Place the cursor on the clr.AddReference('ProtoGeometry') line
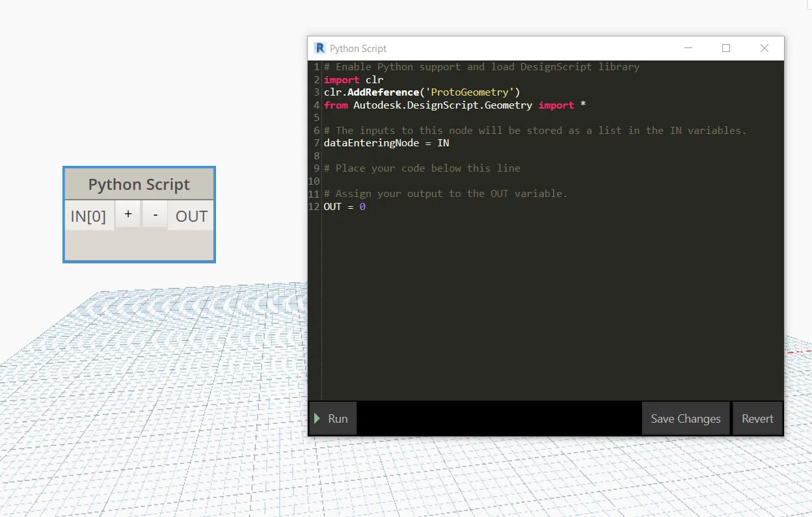Screen dimensions: 812x517 pyautogui.click(x=422, y=92)
